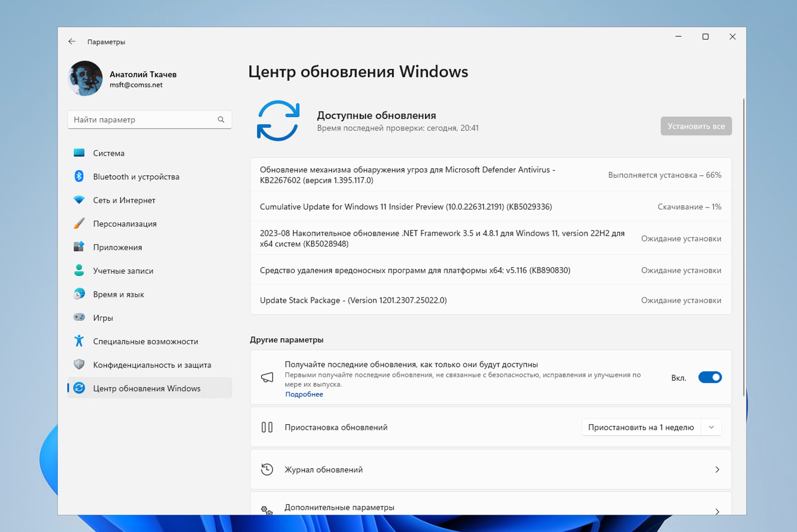Screen dimensions: 797x532
Task: Click the megaphone icon for latest updates
Action: [x=267, y=377]
